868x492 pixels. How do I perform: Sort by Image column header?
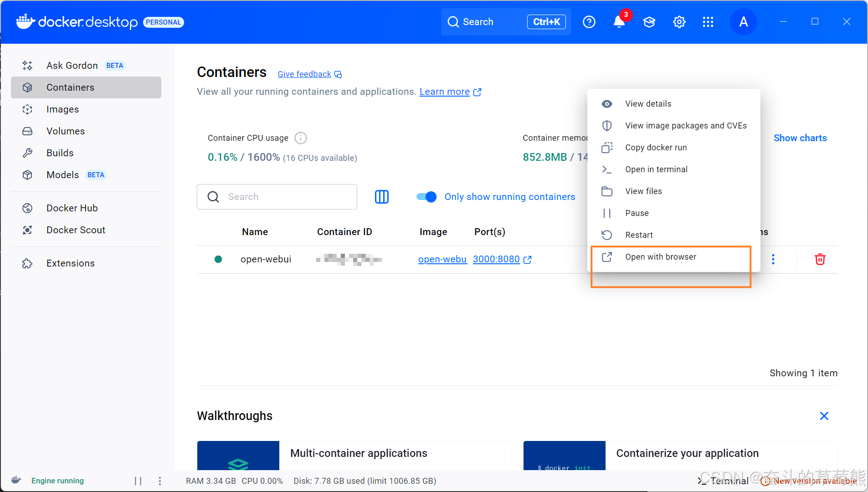[433, 232]
